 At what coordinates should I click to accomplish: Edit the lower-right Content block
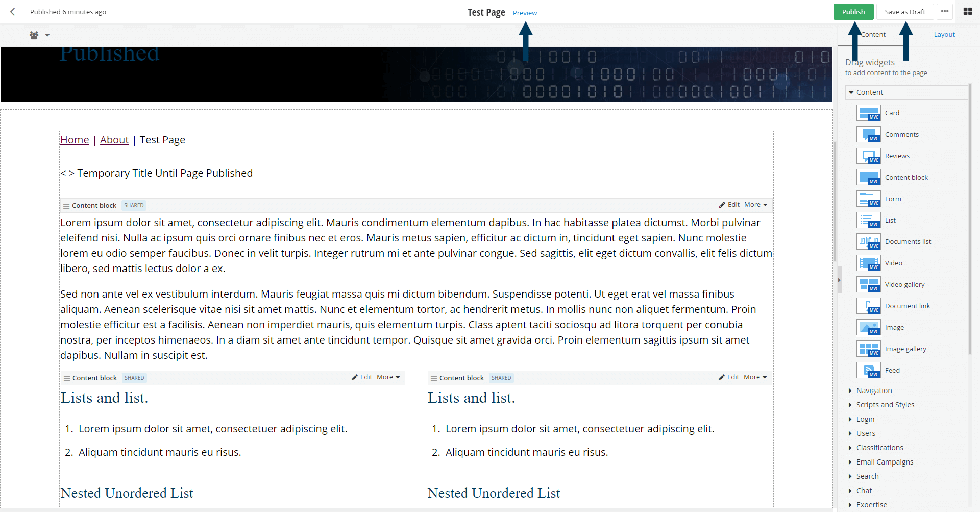tap(728, 377)
